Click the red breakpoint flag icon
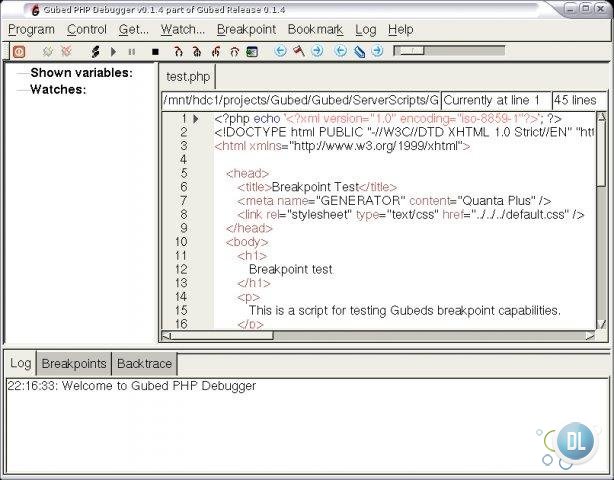Screen dimensions: 614x480 click(298, 51)
